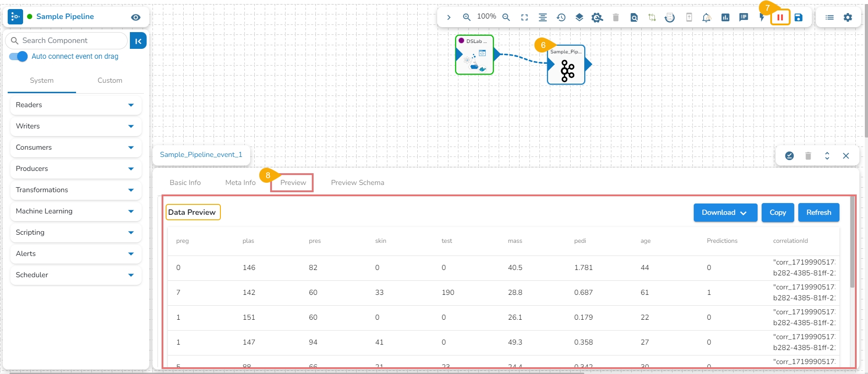The width and height of the screenshot is (868, 374).
Task: Open the Custom components tab
Action: coord(110,80)
